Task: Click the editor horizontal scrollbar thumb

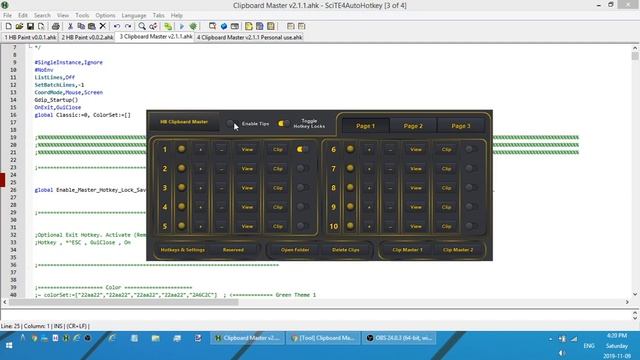Action: coord(123,302)
